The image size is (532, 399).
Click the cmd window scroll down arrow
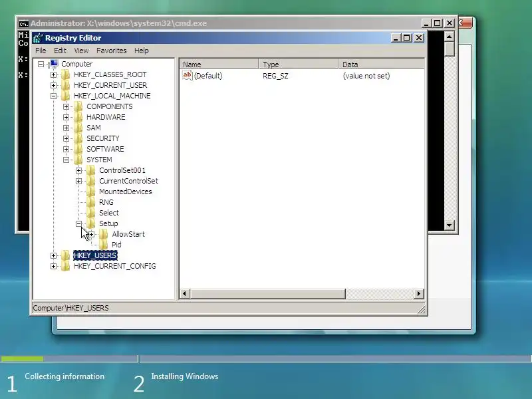coord(450,225)
